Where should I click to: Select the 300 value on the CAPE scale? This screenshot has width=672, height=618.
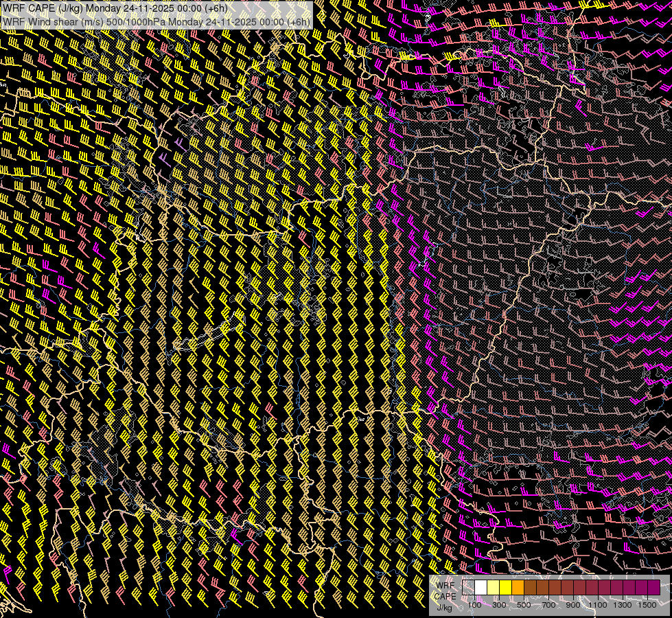(x=499, y=605)
